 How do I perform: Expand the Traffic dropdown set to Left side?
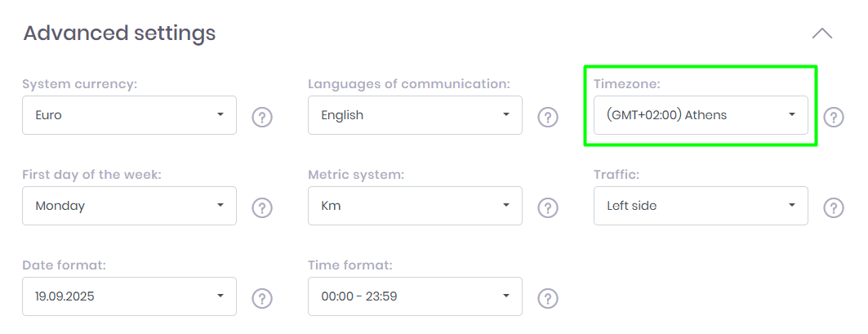(701, 206)
